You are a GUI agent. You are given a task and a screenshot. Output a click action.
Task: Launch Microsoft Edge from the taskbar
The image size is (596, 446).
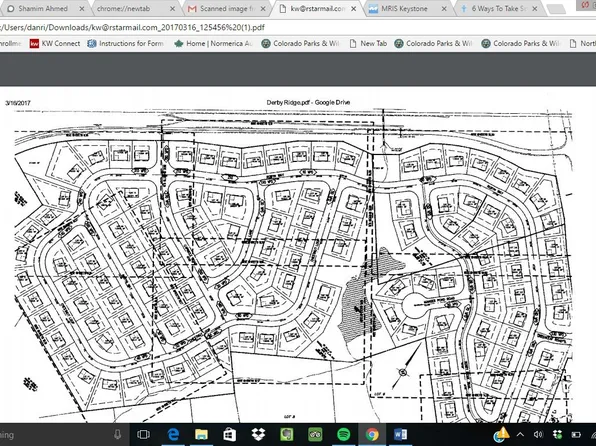click(173, 434)
